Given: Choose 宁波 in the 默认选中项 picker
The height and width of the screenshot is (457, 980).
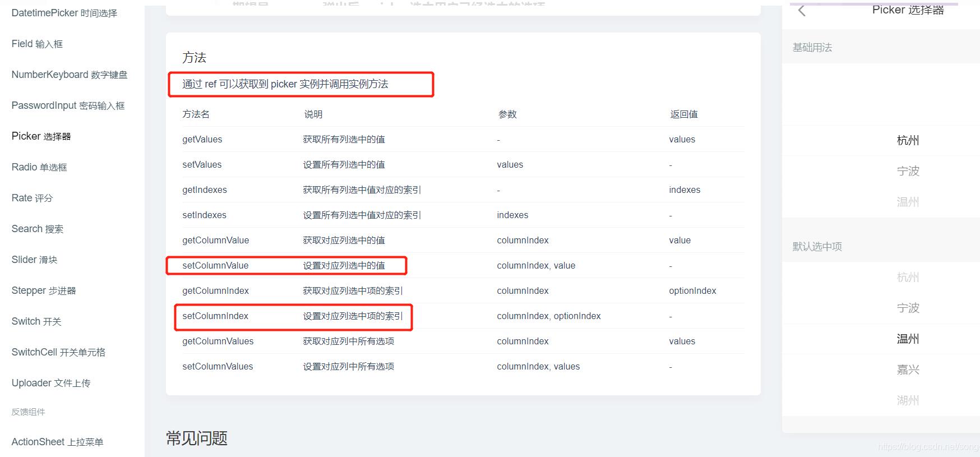Looking at the screenshot, I should [x=908, y=308].
